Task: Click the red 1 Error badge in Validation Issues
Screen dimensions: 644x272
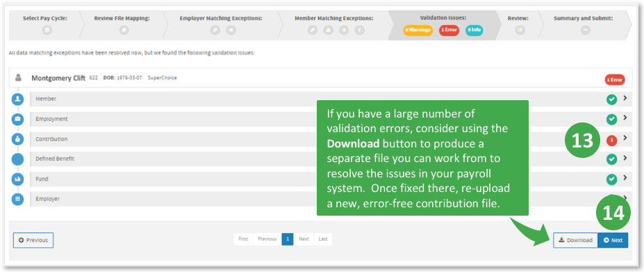Action: tap(449, 30)
